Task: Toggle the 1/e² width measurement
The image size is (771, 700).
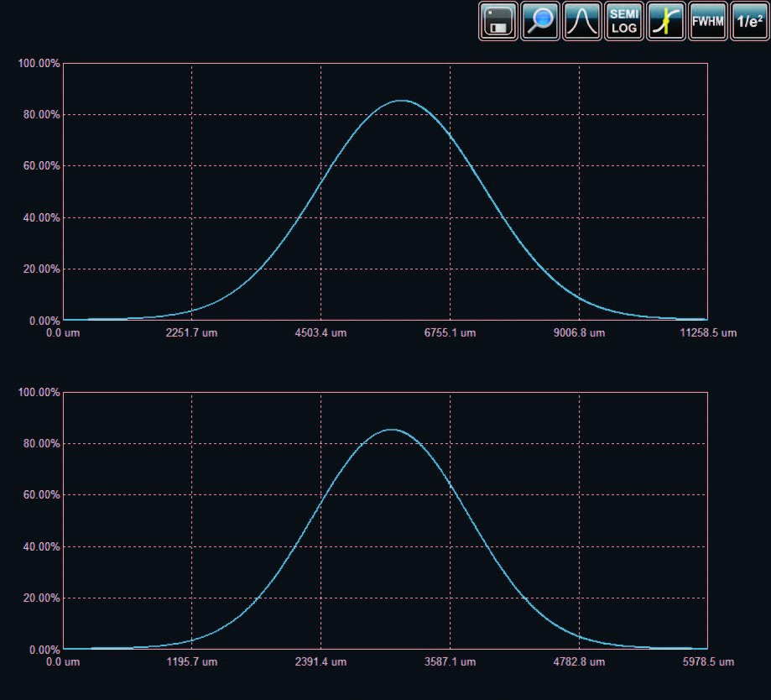Action: 749,21
